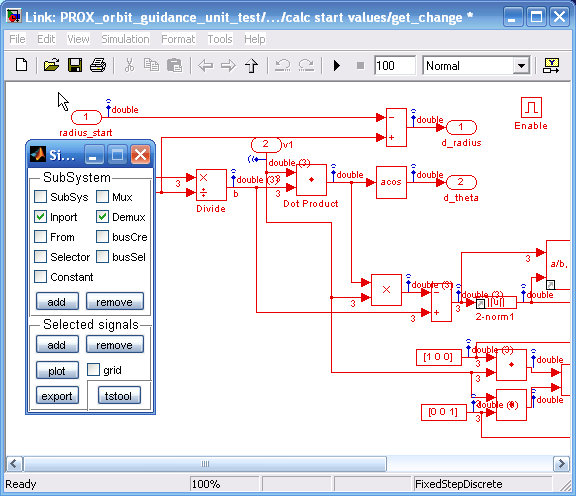Start simulation with the play button

[336, 66]
